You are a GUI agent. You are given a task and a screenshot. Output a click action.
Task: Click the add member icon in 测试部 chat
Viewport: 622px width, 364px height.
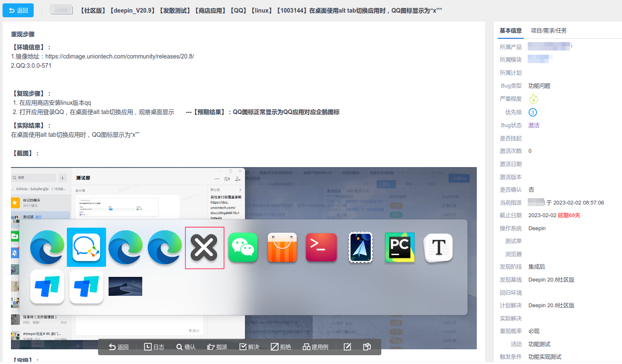238,179
